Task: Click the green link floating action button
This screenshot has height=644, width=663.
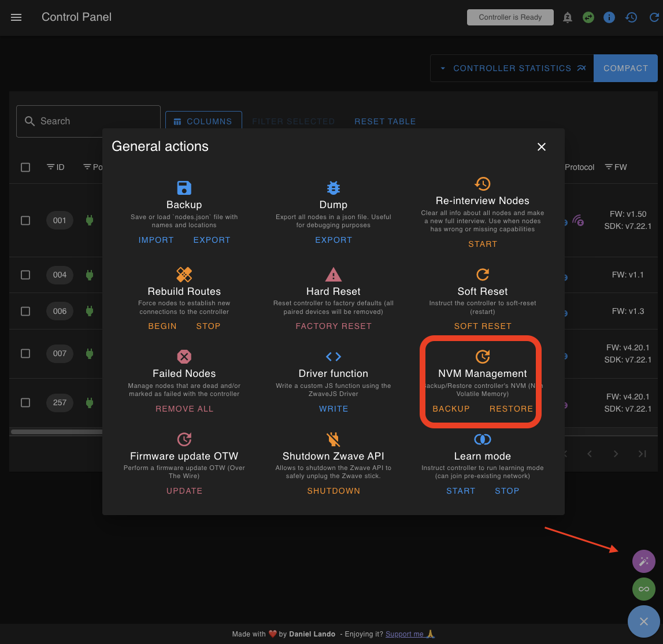Action: point(643,589)
